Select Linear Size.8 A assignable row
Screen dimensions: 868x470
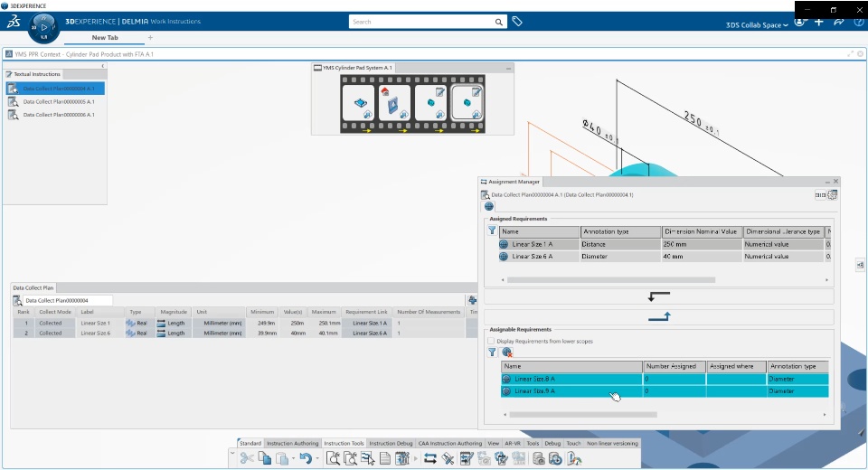(x=665, y=380)
